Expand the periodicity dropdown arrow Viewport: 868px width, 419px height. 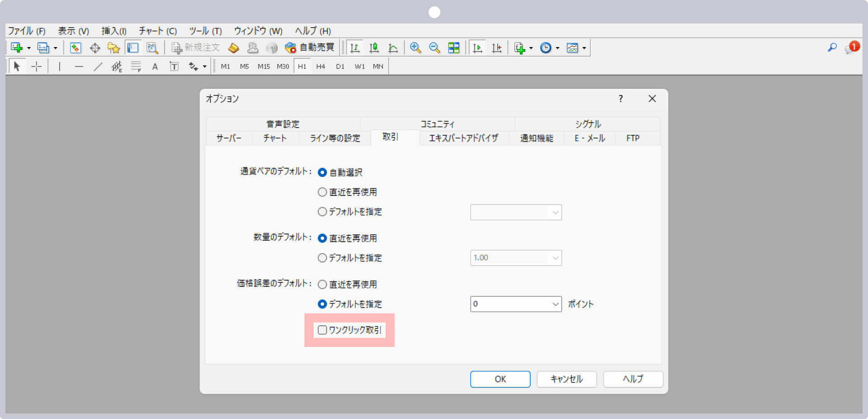click(x=557, y=48)
